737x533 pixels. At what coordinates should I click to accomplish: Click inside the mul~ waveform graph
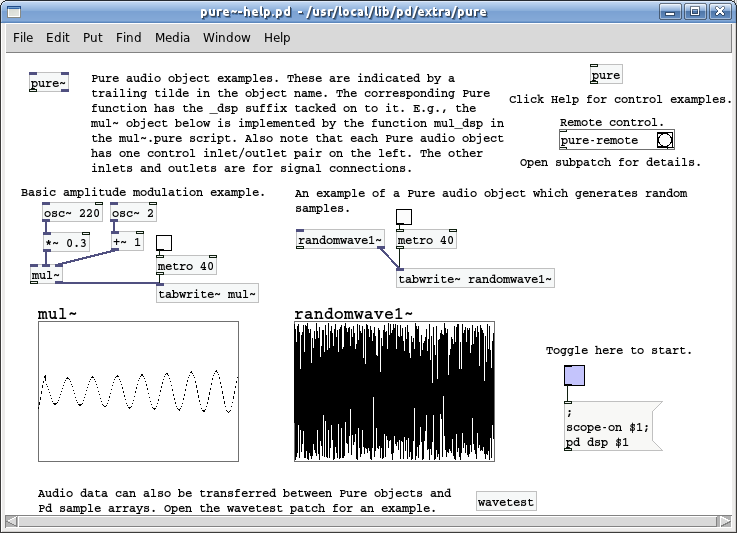[x=138, y=392]
